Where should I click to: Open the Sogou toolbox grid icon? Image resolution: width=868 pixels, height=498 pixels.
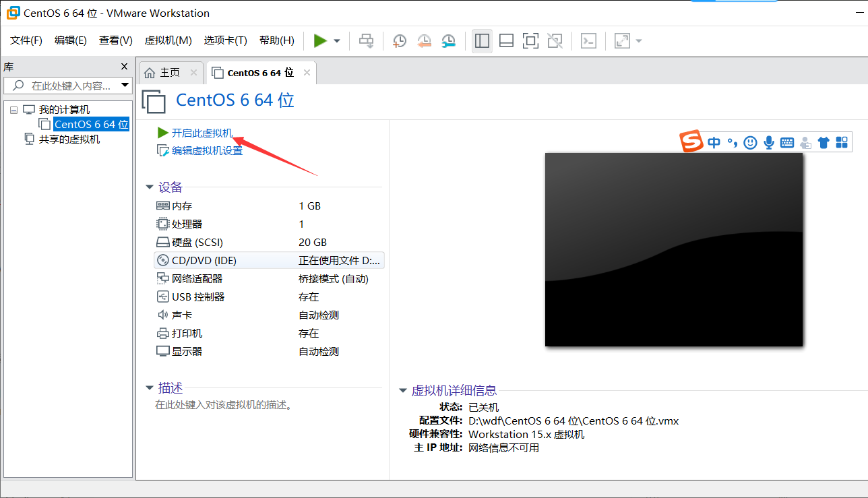[x=842, y=142]
